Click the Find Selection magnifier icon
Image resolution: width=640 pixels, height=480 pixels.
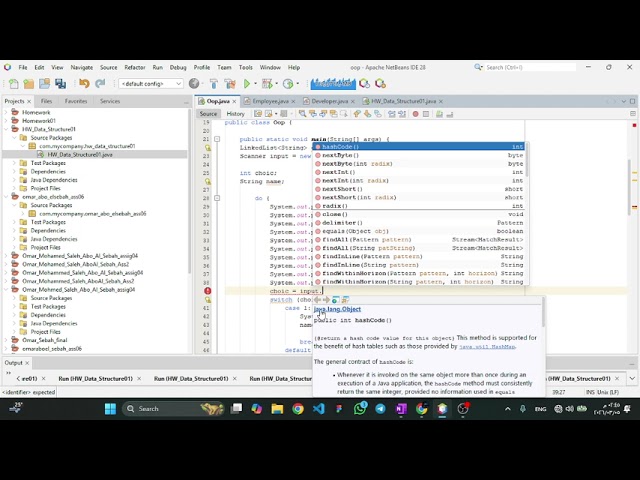(302, 114)
